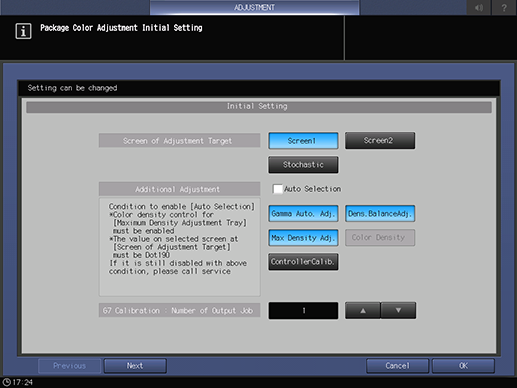The height and width of the screenshot is (388, 517).
Task: Select Screen2 as adjustment target
Action: (380, 141)
